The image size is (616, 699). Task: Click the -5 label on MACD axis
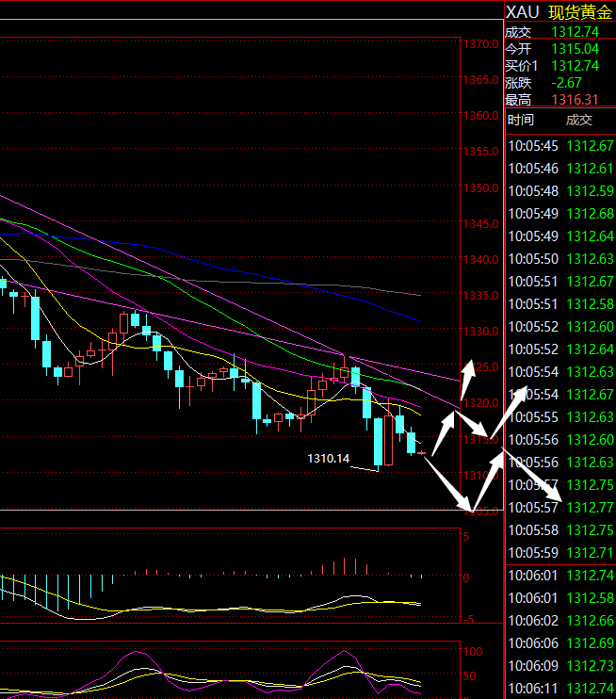[x=467, y=620]
